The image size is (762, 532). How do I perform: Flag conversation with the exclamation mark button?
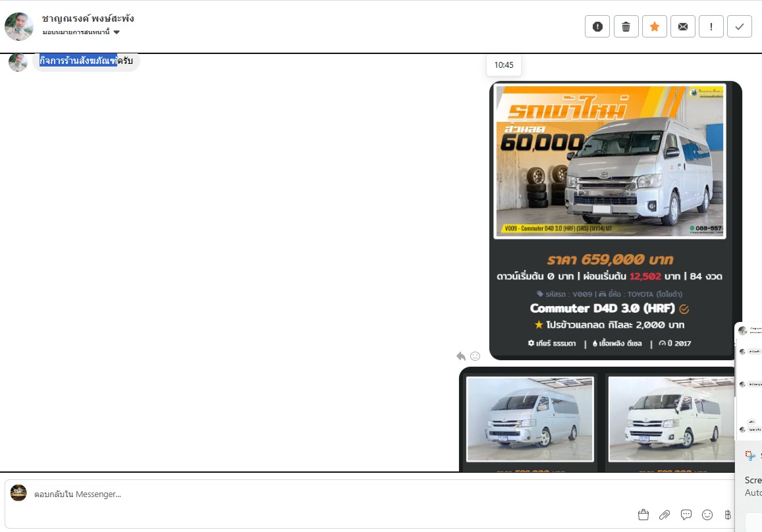click(711, 26)
